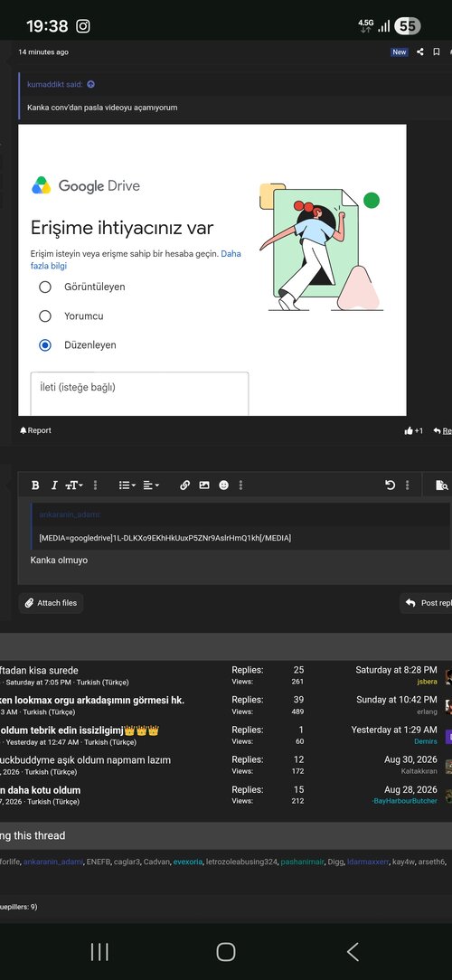Jump to kumaddikt's quoted post arrow
Screen dimensions: 452x980
[x=90, y=84]
